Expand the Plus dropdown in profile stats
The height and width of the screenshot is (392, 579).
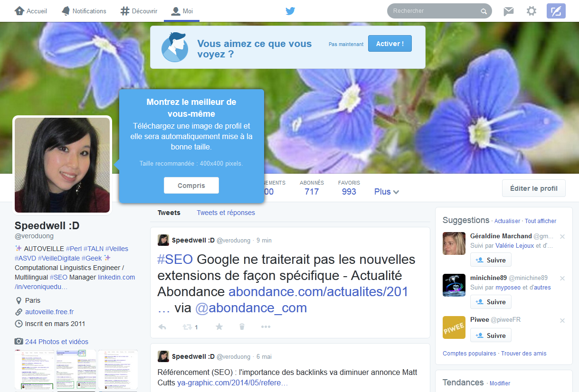point(386,192)
